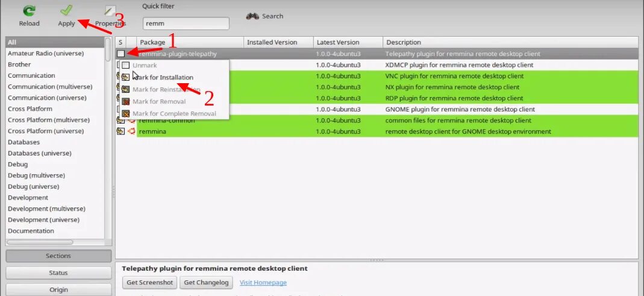This screenshot has height=296, width=644.
Task: Select the row described as GNOME plugin
Action: point(377,109)
